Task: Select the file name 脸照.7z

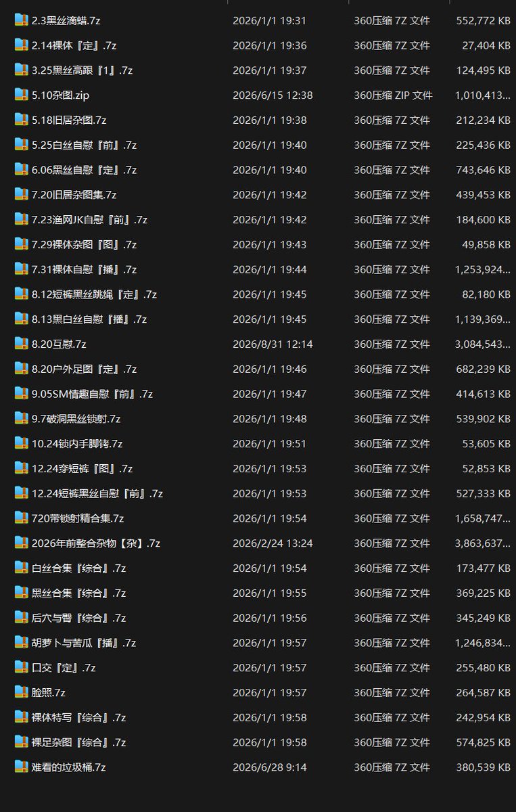Action: pyautogui.click(x=49, y=693)
